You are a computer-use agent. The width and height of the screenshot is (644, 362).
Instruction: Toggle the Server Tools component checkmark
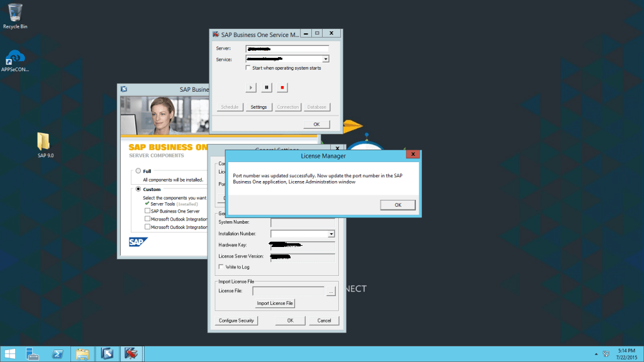(x=147, y=204)
